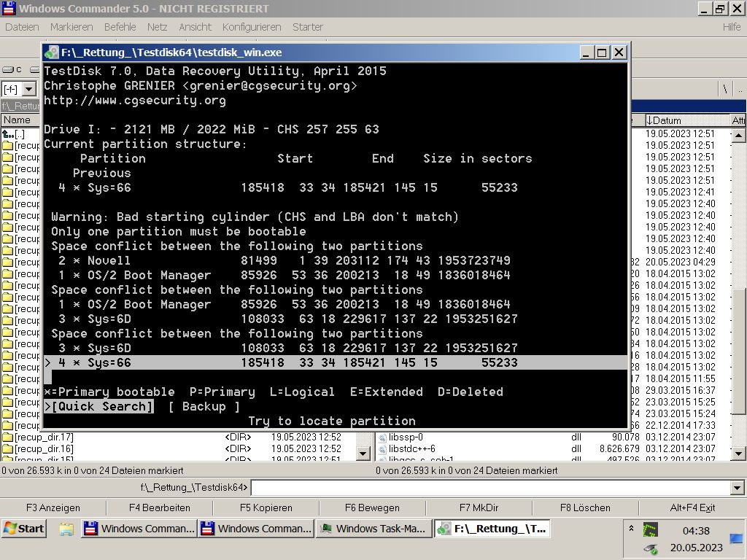Minimize the TestDisk console window

pyautogui.click(x=586, y=52)
